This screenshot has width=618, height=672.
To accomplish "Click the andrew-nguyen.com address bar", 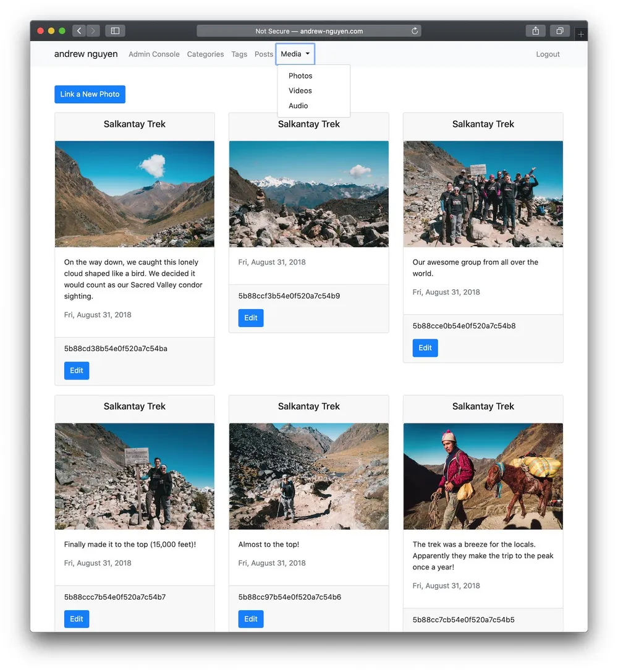I will pyautogui.click(x=309, y=31).
